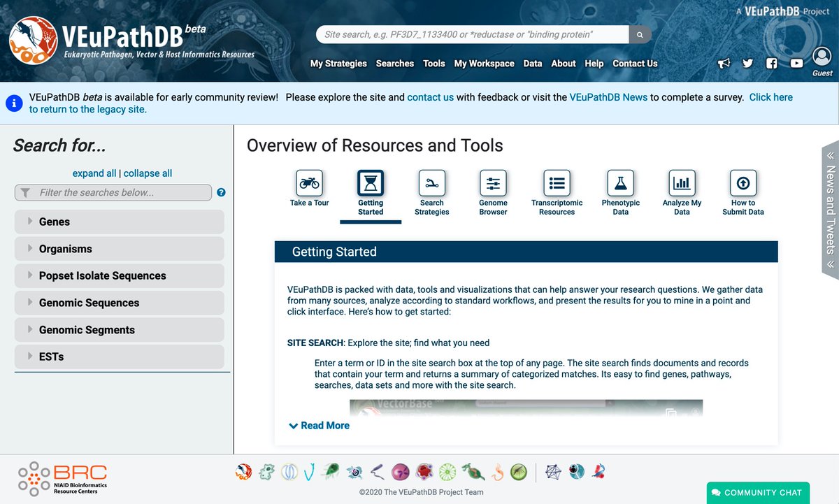Open the My Workspace menu
The height and width of the screenshot is (504, 839).
[x=484, y=63]
